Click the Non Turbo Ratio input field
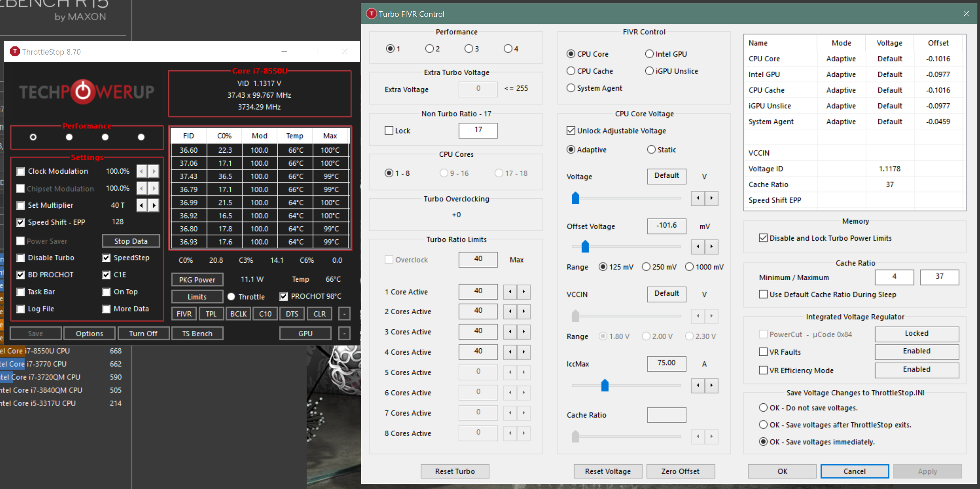Viewport: 980px width, 489px height. tap(478, 130)
